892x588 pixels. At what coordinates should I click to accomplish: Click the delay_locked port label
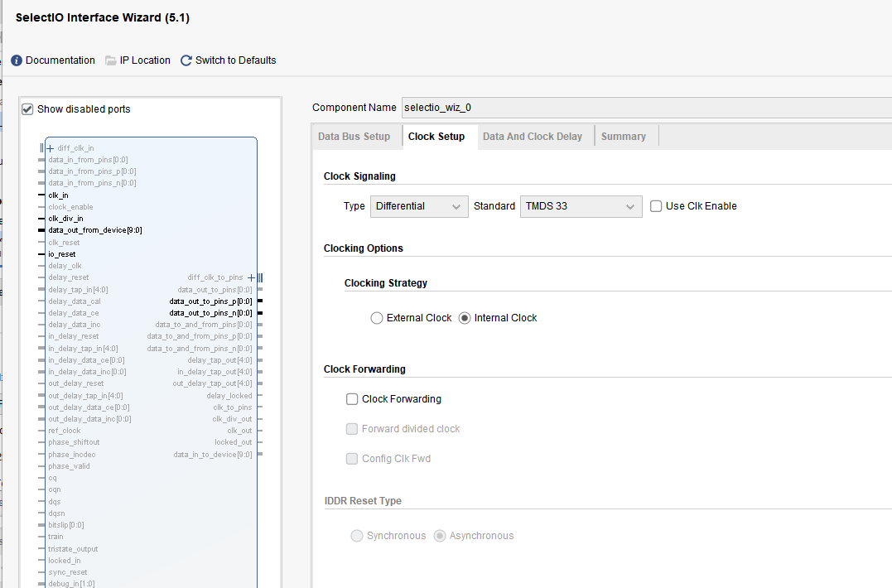point(229,396)
